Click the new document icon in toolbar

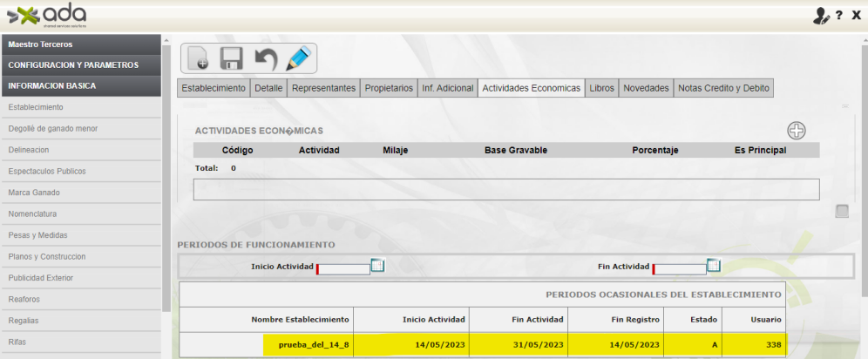pyautogui.click(x=198, y=58)
